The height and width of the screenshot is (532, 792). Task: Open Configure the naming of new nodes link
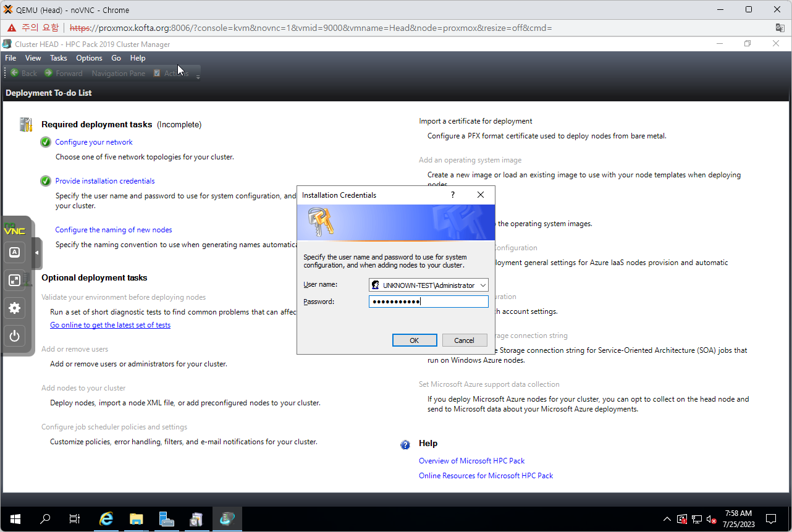click(x=114, y=230)
